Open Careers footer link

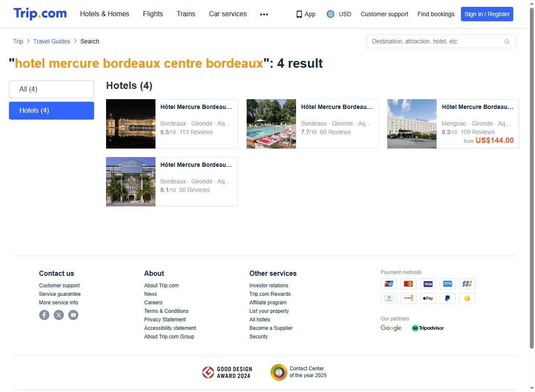point(153,303)
